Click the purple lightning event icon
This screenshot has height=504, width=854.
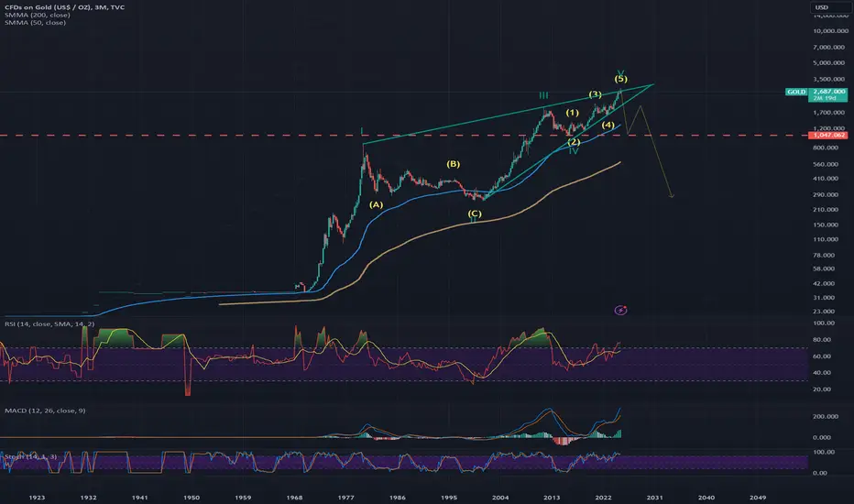[x=620, y=310]
